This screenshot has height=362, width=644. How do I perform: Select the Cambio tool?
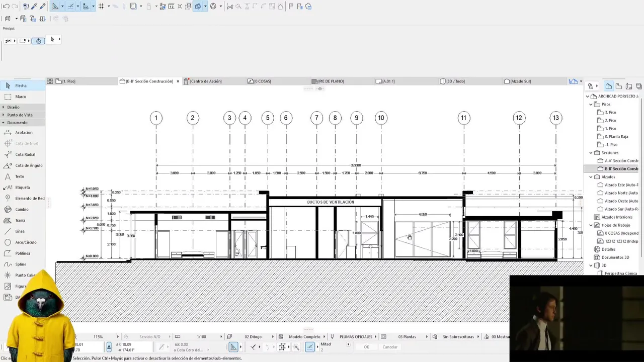(23, 209)
